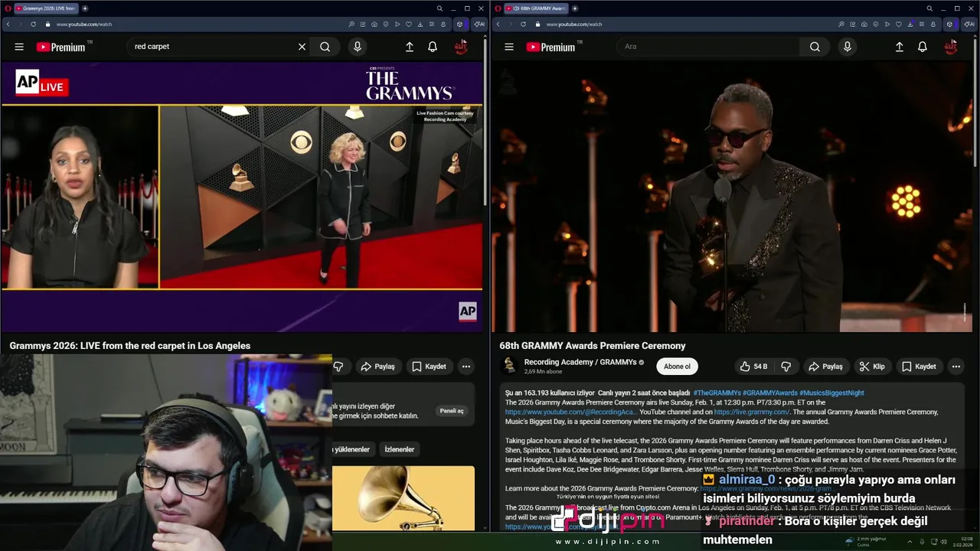
Task: Open account avatar in left YouTube window
Action: 461,47
